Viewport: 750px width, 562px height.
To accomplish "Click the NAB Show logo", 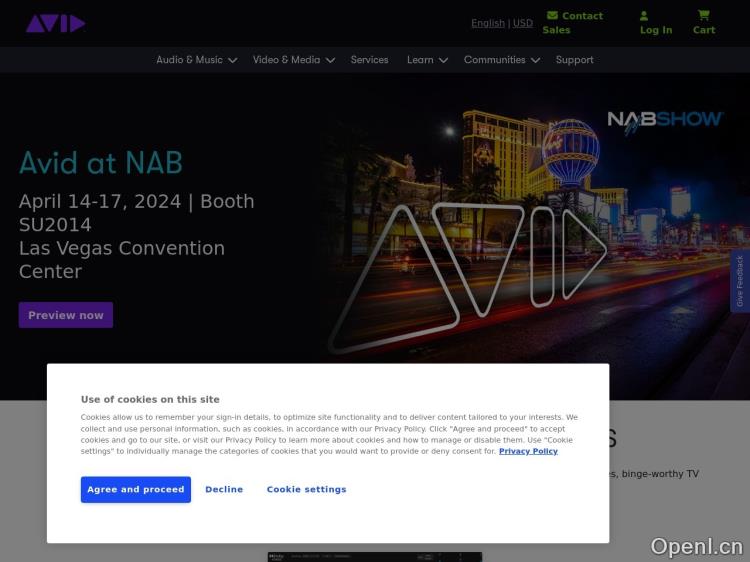I will (665, 122).
